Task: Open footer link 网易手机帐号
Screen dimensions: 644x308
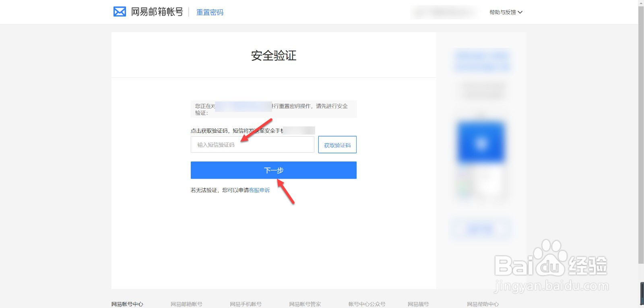Action: pos(246,304)
